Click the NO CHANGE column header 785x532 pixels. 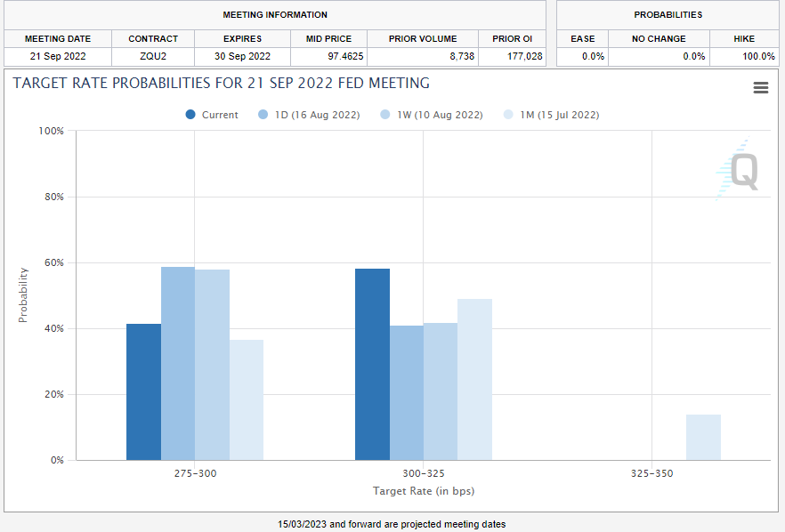[x=659, y=38]
